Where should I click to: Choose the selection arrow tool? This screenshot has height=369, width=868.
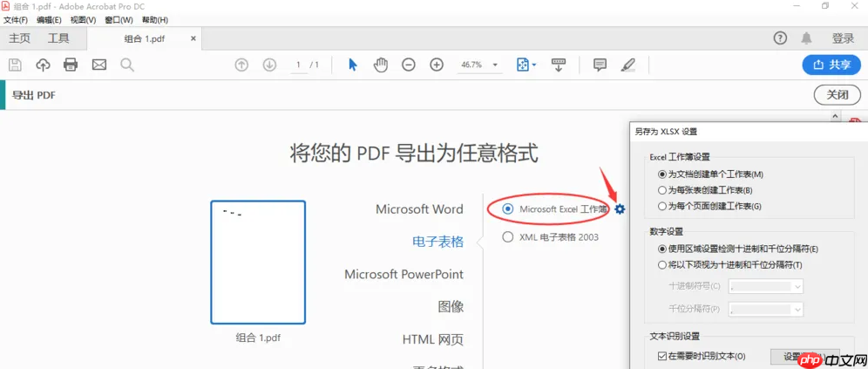[x=353, y=65]
